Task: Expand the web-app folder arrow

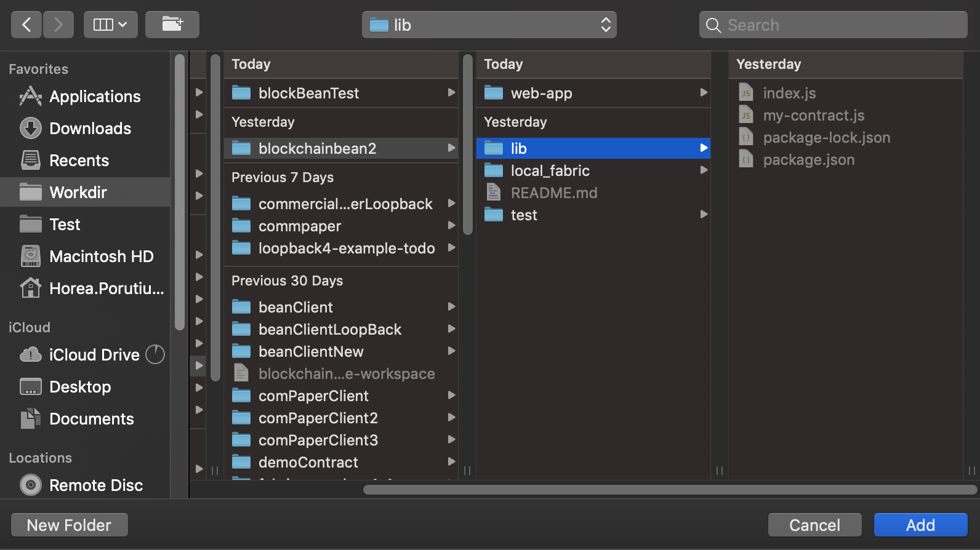Action: point(704,93)
